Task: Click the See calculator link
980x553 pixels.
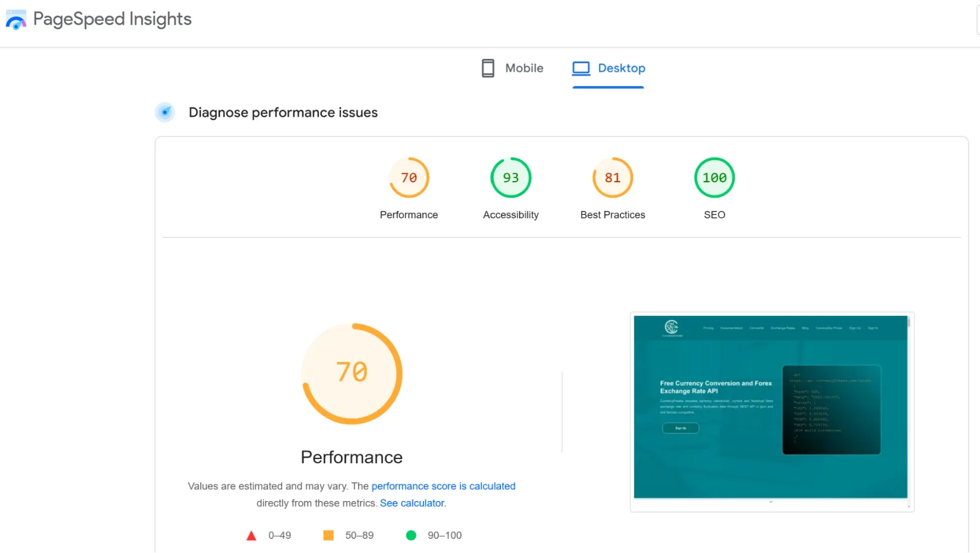Action: pos(412,503)
